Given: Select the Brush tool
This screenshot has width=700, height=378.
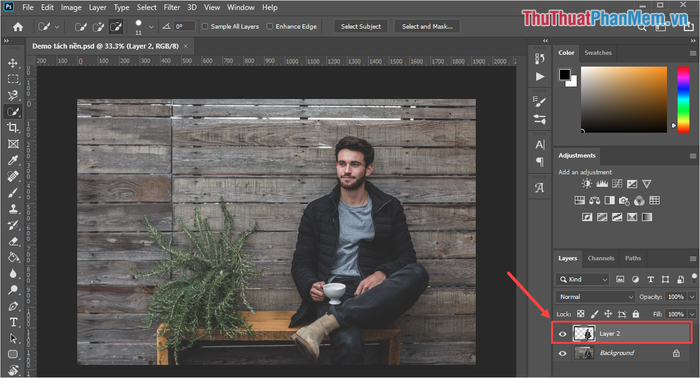Looking at the screenshot, I should coord(13,193).
